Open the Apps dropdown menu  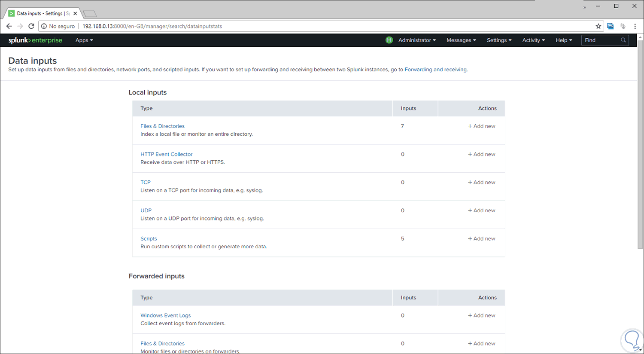click(84, 40)
